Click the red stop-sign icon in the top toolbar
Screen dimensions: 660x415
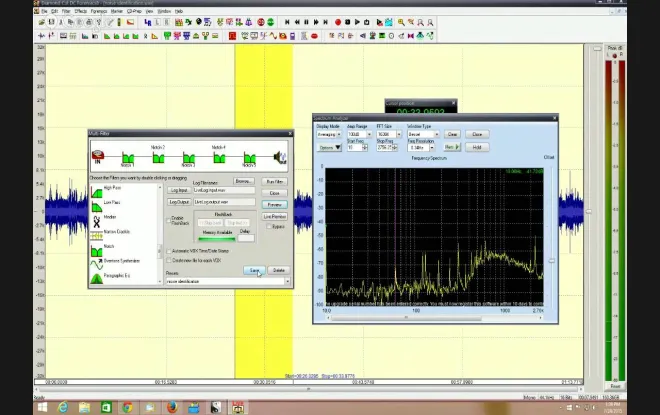261,22
